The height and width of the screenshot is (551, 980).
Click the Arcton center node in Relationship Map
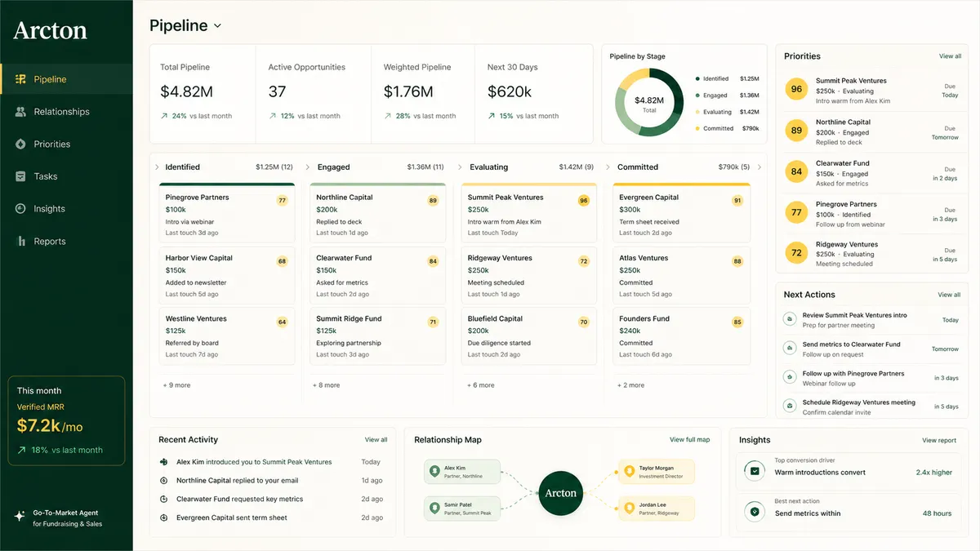(561, 493)
